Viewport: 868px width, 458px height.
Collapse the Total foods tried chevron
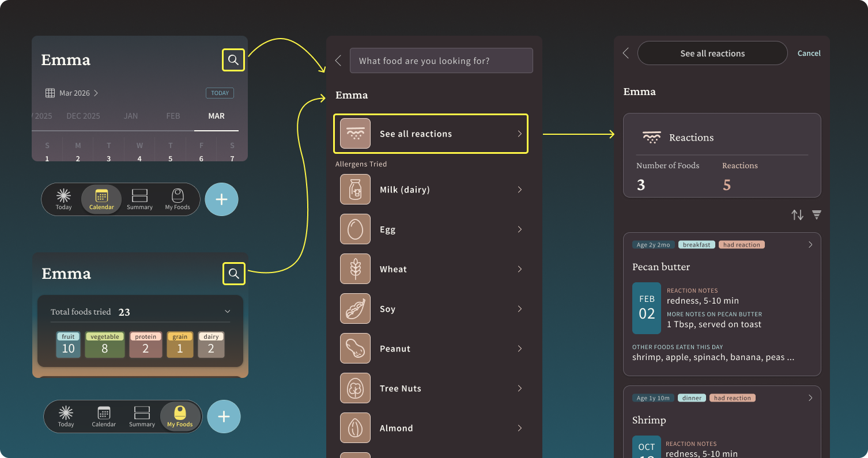coord(227,312)
